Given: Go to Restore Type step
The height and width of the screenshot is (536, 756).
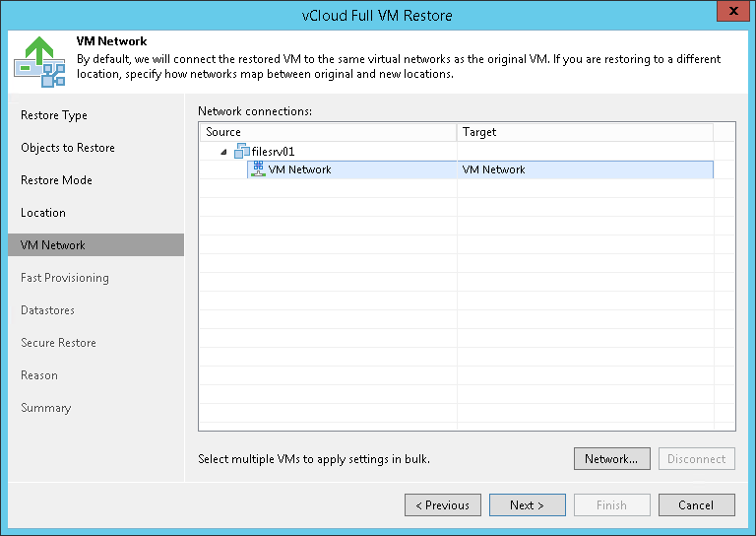Looking at the screenshot, I should coord(54,115).
